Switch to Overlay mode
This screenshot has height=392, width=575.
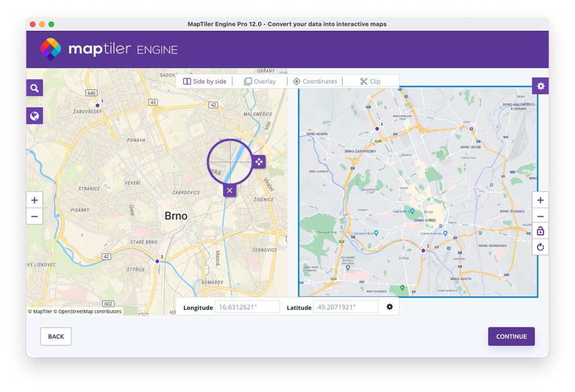coord(260,81)
